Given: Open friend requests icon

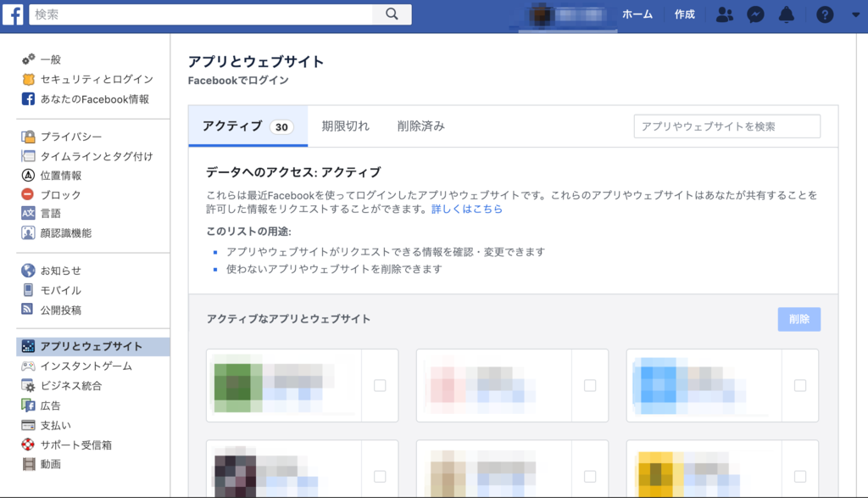Looking at the screenshot, I should pyautogui.click(x=724, y=14).
